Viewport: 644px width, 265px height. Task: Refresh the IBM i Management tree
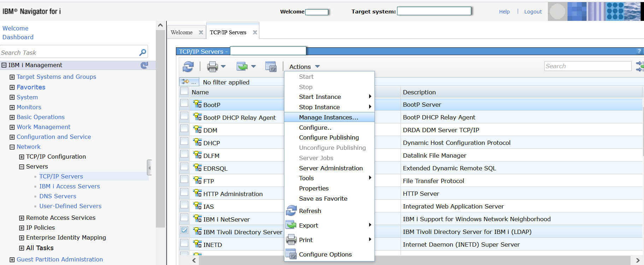pyautogui.click(x=144, y=65)
